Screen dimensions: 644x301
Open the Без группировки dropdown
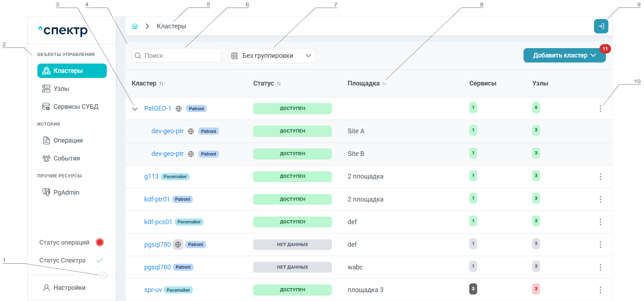click(x=271, y=56)
